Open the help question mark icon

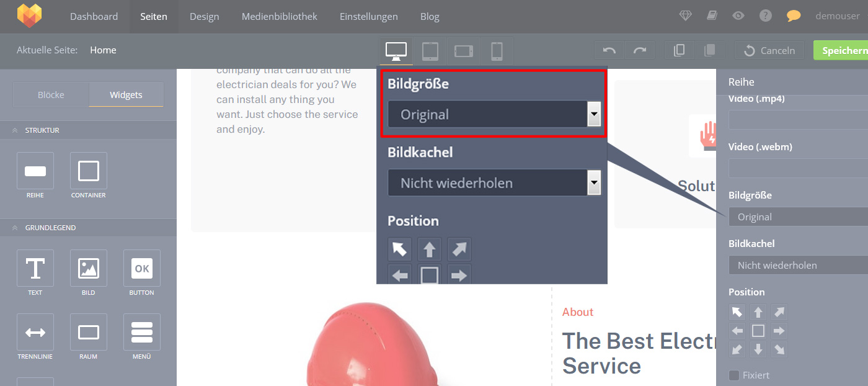pos(766,16)
